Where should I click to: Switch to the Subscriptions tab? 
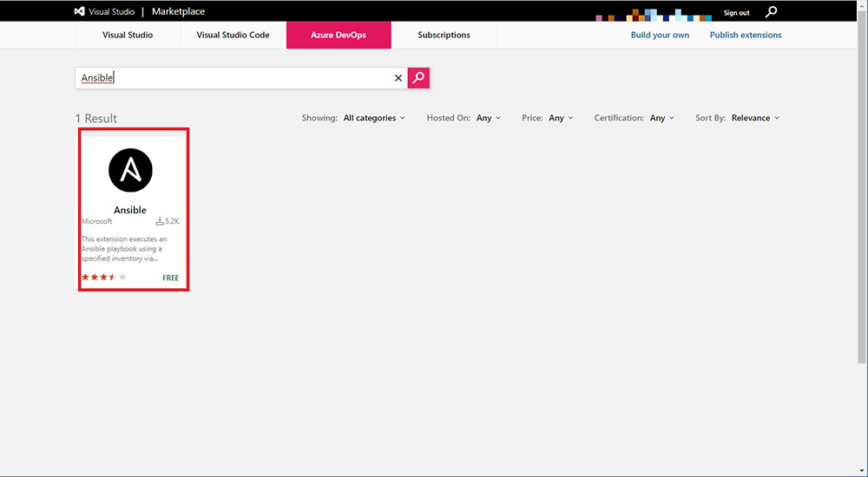444,35
